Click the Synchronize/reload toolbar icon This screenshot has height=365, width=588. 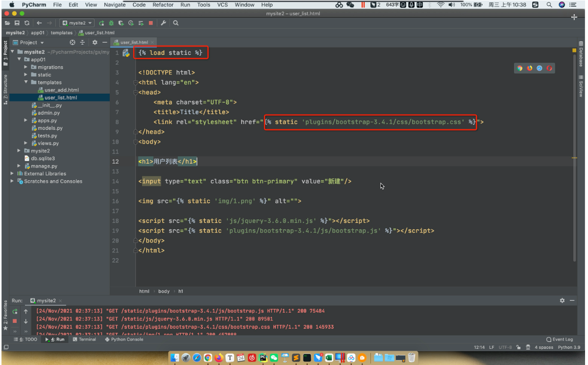[x=26, y=23]
